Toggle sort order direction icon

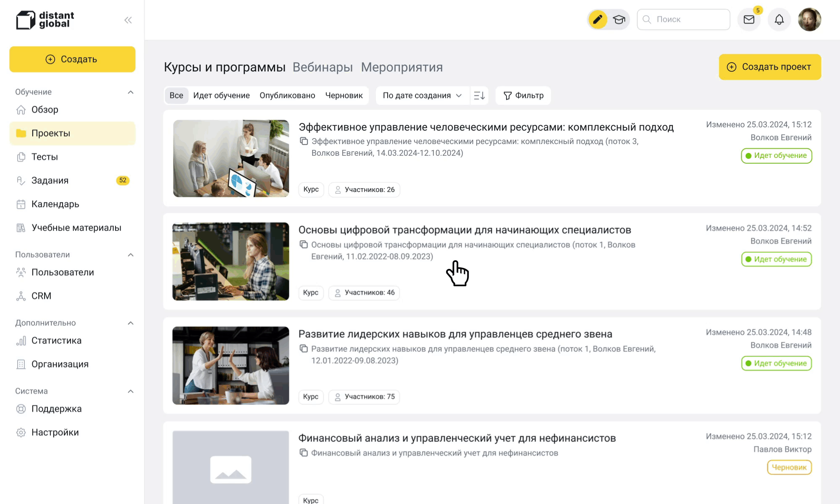[479, 96]
